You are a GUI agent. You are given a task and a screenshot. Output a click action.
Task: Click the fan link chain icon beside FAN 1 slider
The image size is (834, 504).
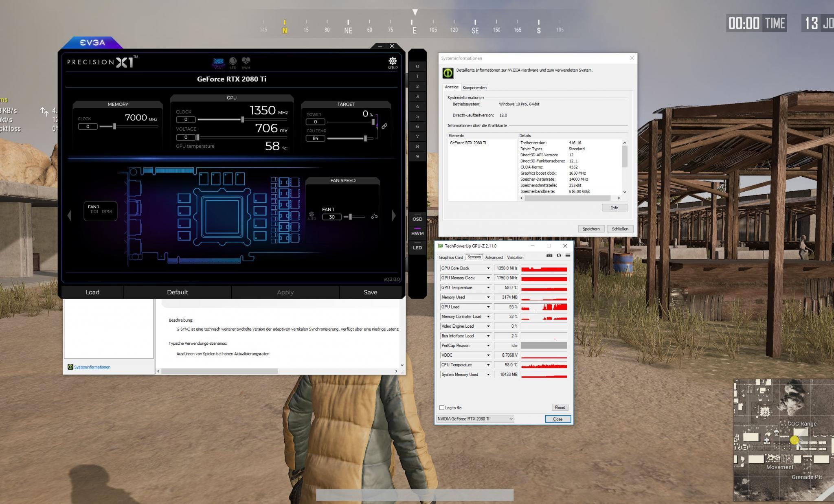pyautogui.click(x=374, y=217)
